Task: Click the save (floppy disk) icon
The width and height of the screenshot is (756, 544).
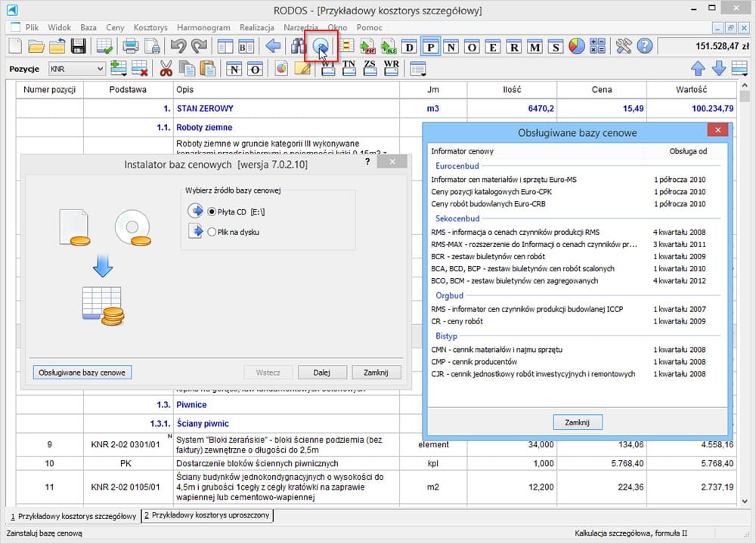Action: 78,47
